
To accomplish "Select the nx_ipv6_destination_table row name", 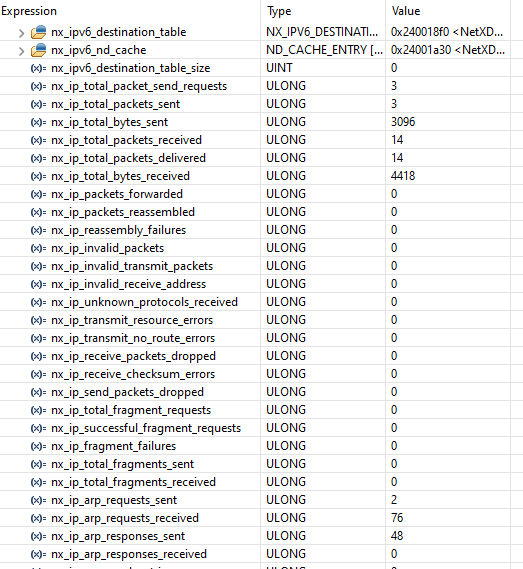I will 119,32.
